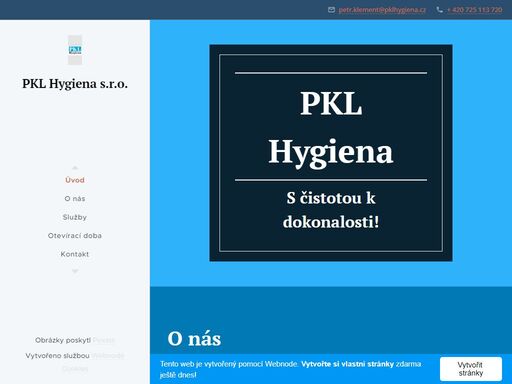512x384 pixels.
Task: Click the up arrow above the menu
Action: [75, 168]
